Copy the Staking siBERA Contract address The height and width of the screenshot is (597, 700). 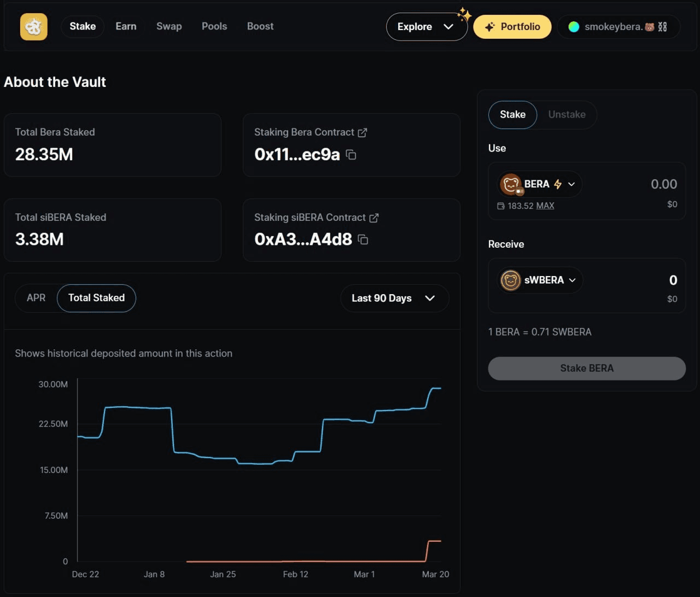pos(363,239)
